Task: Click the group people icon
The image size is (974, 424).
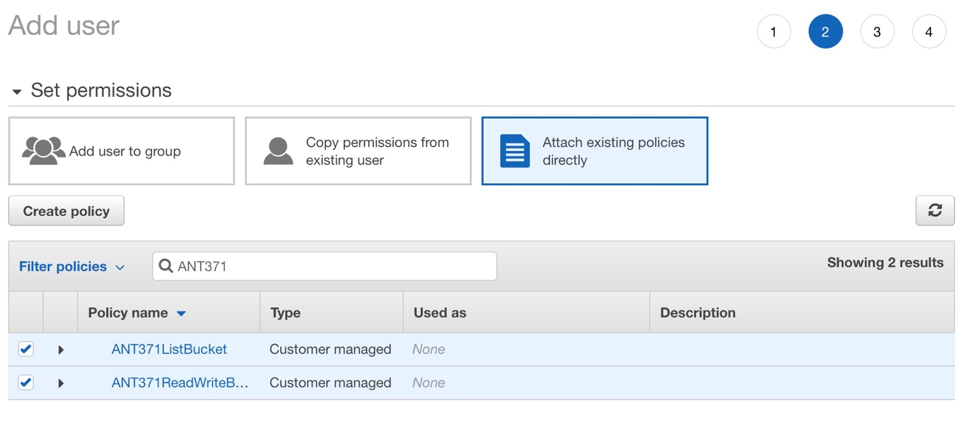Action: [x=43, y=151]
